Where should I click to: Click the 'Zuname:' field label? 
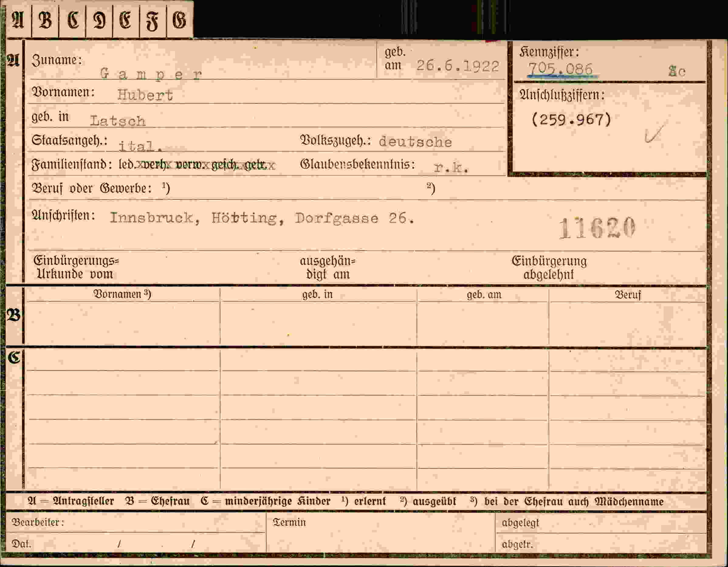pos(57,60)
